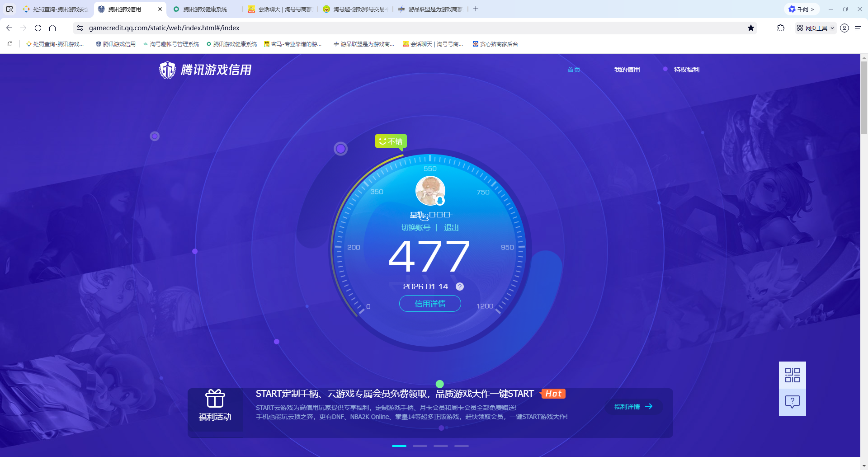Click the arrow icon after 福利详情
Viewport: 868px width, 470px height.
click(x=649, y=406)
